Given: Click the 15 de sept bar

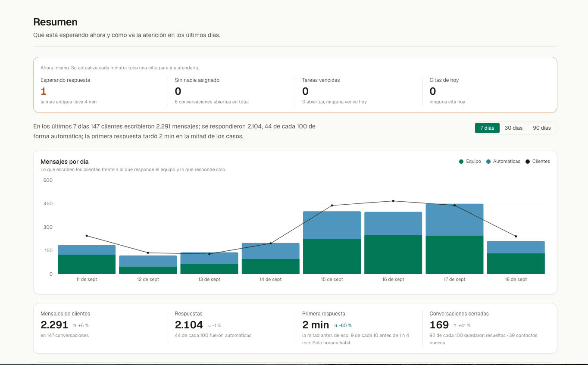Looking at the screenshot, I should [x=332, y=243].
